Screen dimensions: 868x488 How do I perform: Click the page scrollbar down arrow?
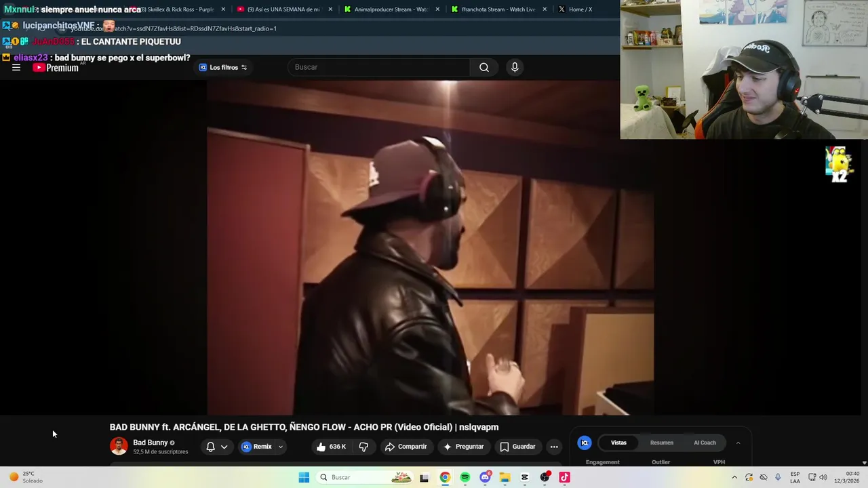864,462
